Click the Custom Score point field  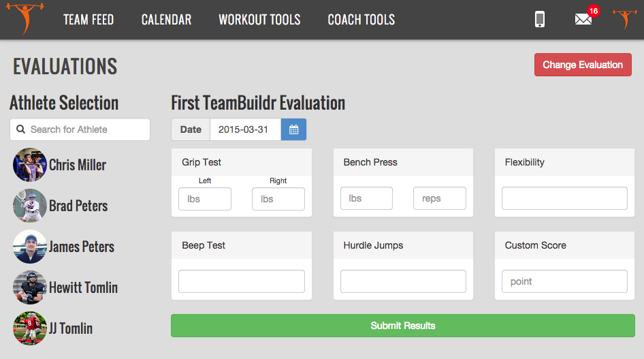[x=564, y=281]
